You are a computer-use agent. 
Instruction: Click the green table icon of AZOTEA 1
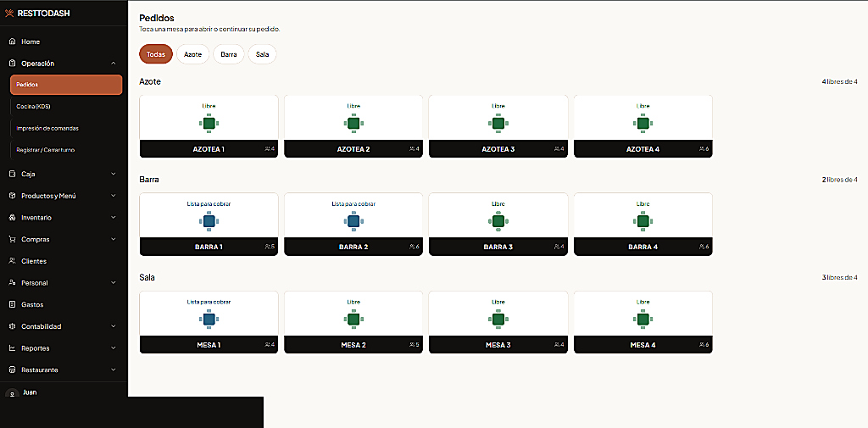click(x=209, y=124)
